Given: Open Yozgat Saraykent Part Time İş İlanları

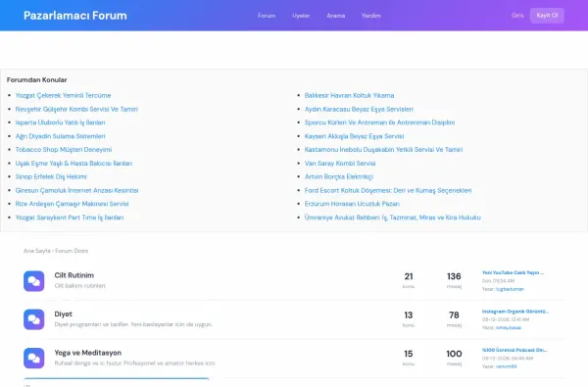Looking at the screenshot, I should [70, 218].
